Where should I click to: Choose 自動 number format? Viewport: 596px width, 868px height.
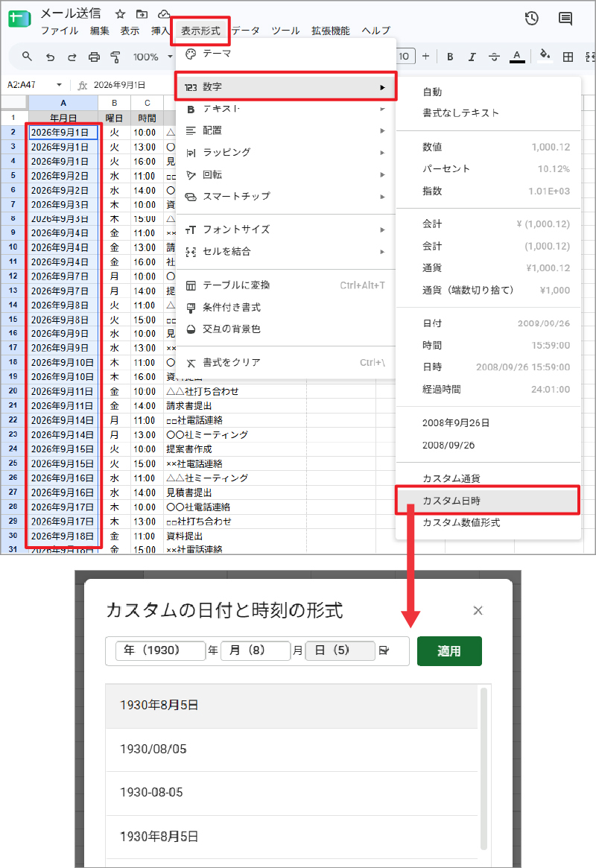[489, 92]
